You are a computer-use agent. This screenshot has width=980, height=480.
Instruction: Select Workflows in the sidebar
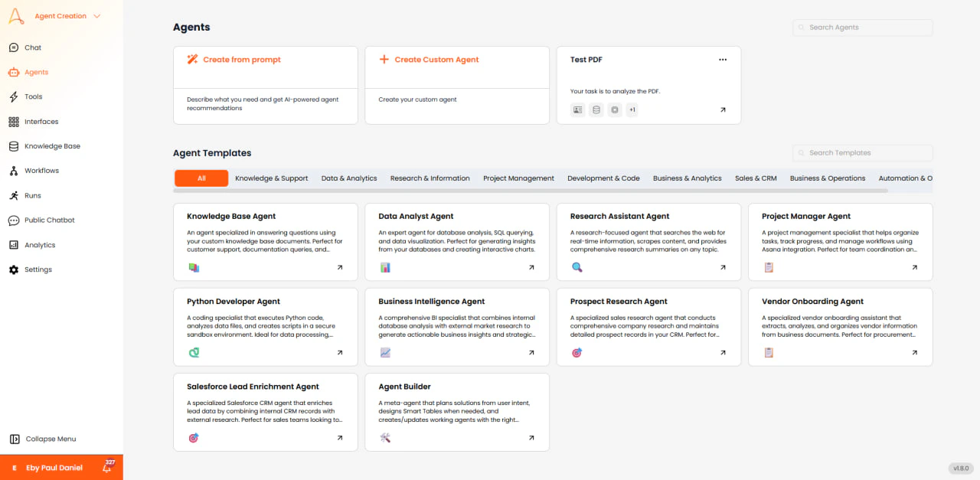[43, 170]
